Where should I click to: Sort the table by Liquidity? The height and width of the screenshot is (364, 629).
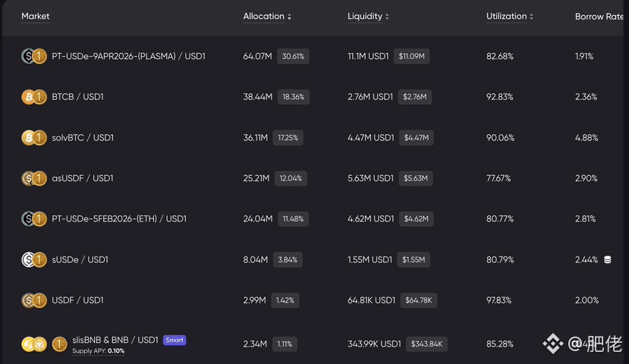[x=368, y=16]
